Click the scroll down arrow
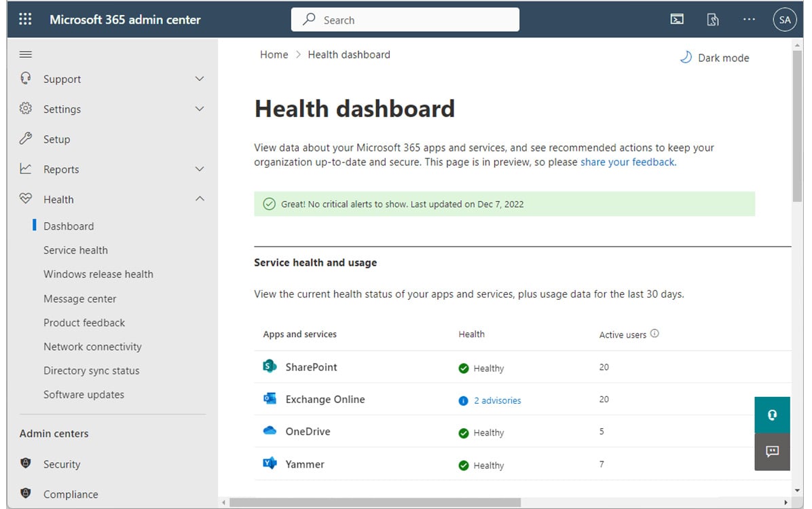This screenshot has width=812, height=509. pos(797,490)
